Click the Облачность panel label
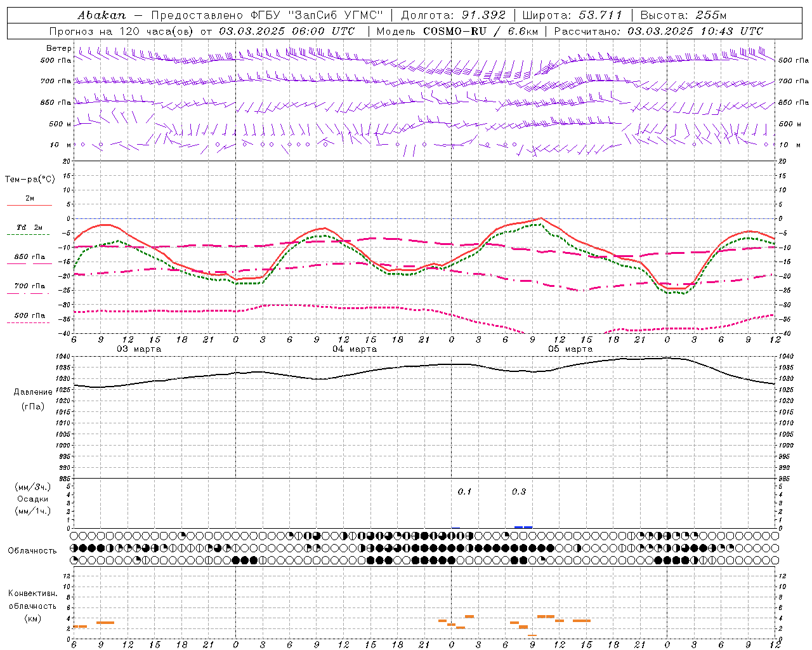Viewport: 812px width, 650px height. pyautogui.click(x=32, y=551)
